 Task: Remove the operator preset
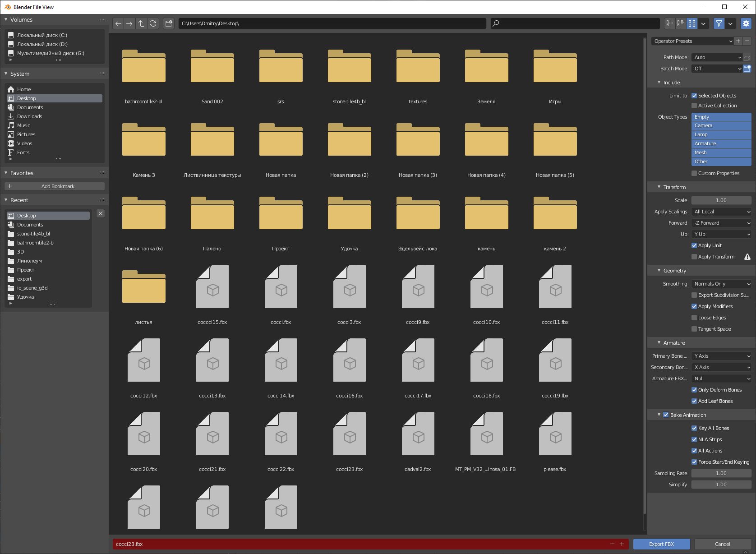click(x=747, y=41)
